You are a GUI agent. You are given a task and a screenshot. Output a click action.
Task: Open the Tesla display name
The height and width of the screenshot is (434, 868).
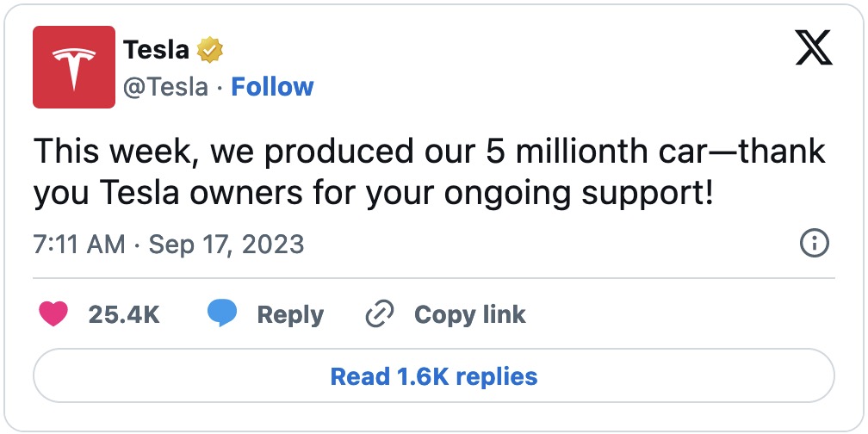156,50
